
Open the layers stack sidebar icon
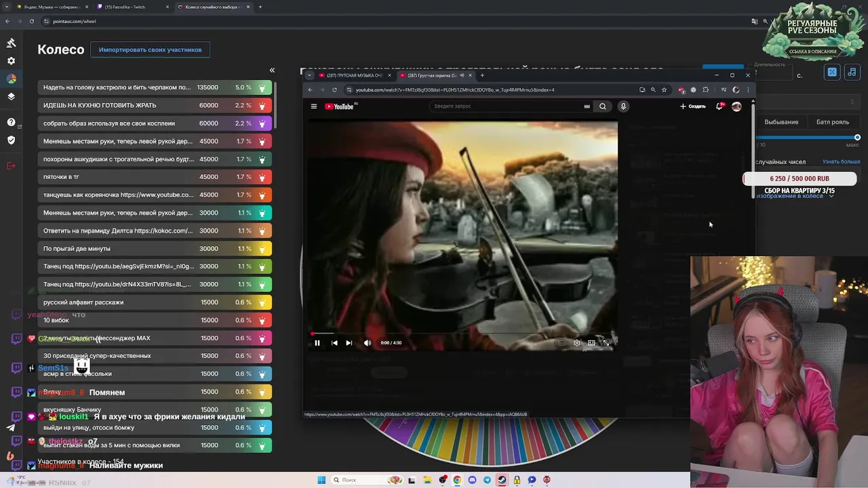coord(11,96)
